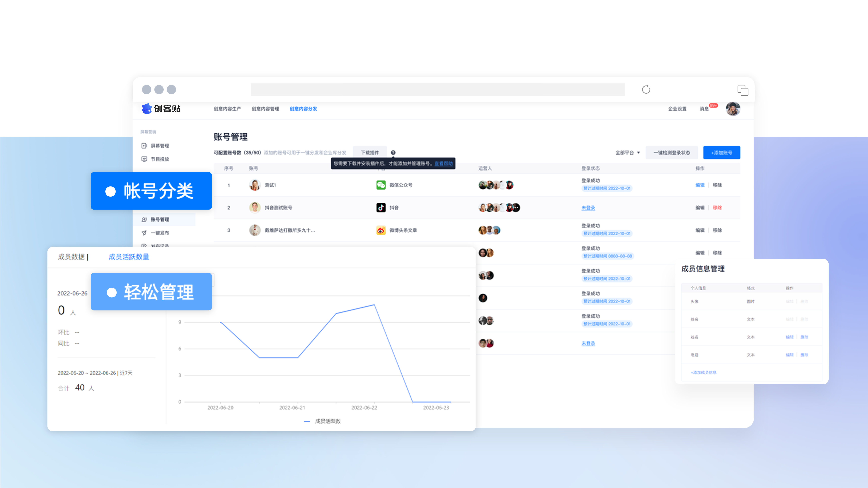Viewport: 868px width, 488px height.
Task: Click the browser address bar
Action: click(438, 90)
